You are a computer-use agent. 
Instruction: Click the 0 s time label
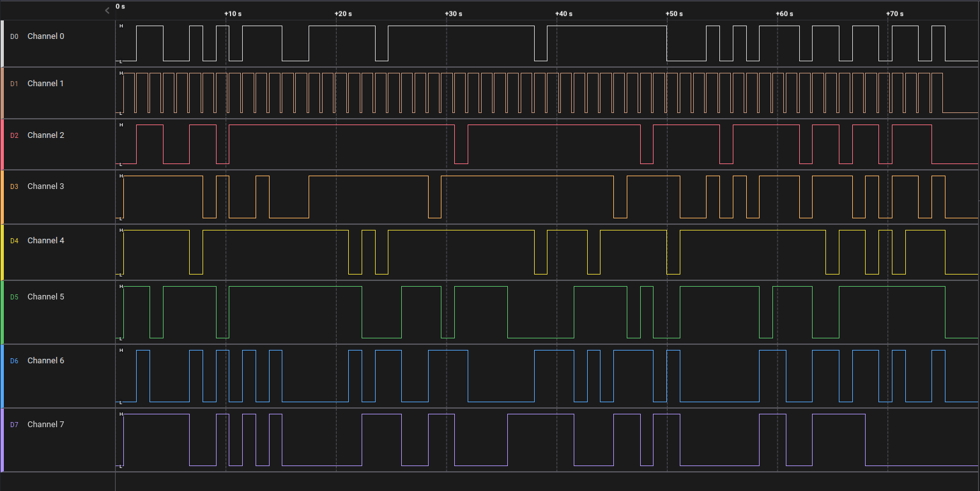pos(120,6)
